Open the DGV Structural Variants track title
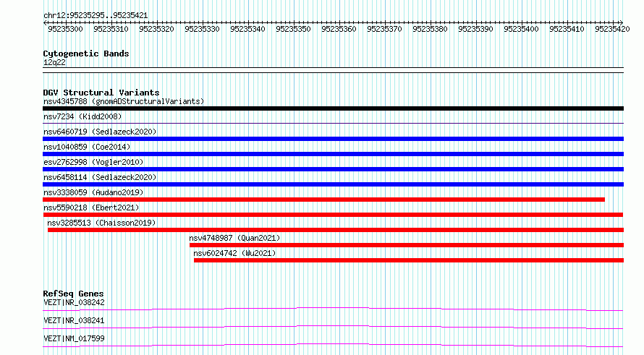 pyautogui.click(x=101, y=93)
